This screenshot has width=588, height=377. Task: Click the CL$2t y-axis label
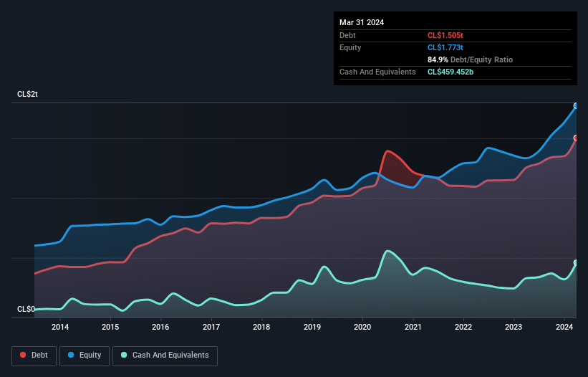pyautogui.click(x=27, y=94)
